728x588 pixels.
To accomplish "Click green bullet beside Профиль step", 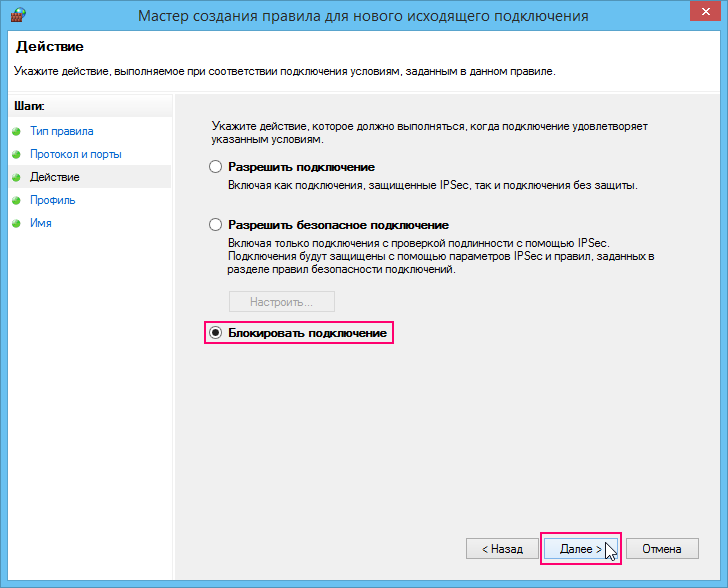I will [x=17, y=200].
